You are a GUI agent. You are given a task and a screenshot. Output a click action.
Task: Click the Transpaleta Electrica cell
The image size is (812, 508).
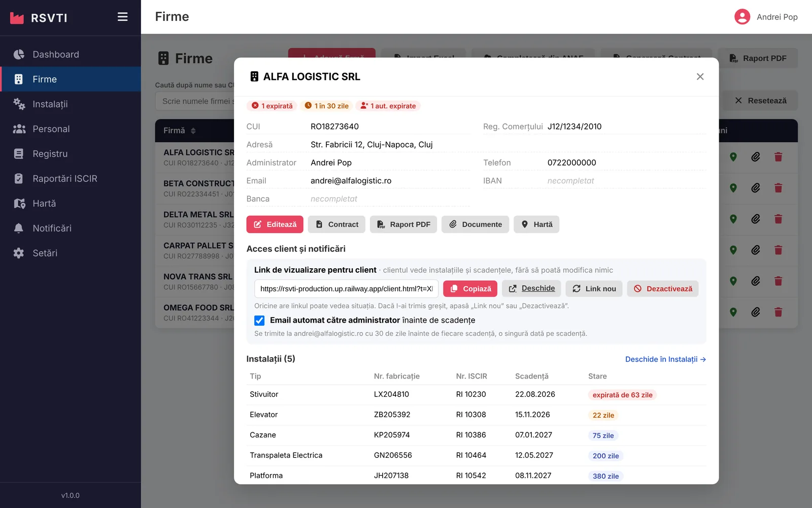click(286, 455)
